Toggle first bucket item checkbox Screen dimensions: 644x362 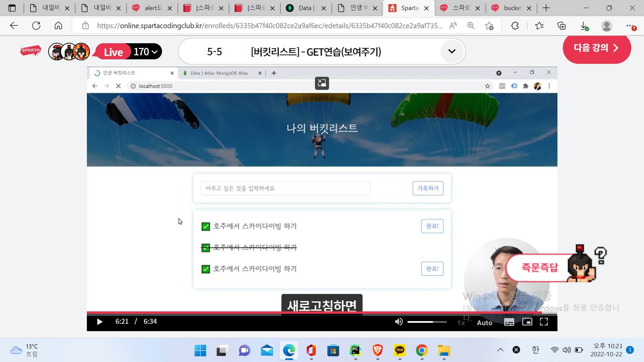206,227
